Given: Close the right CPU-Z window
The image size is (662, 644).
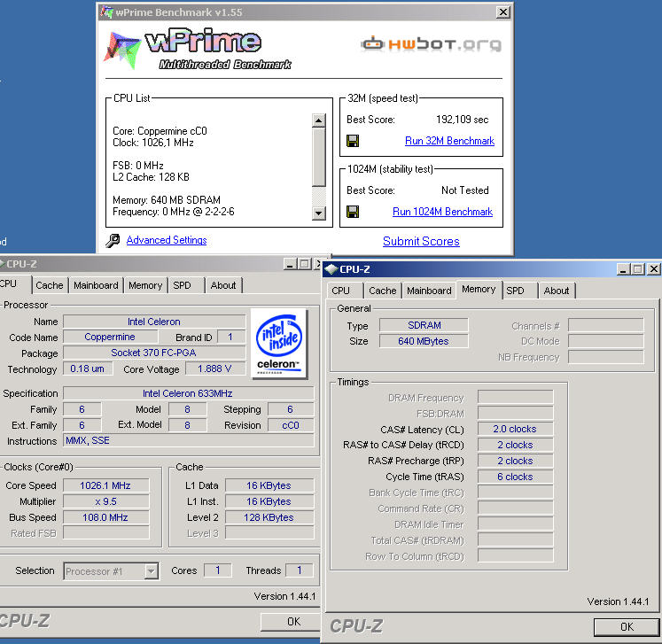Looking at the screenshot, I should tap(653, 268).
